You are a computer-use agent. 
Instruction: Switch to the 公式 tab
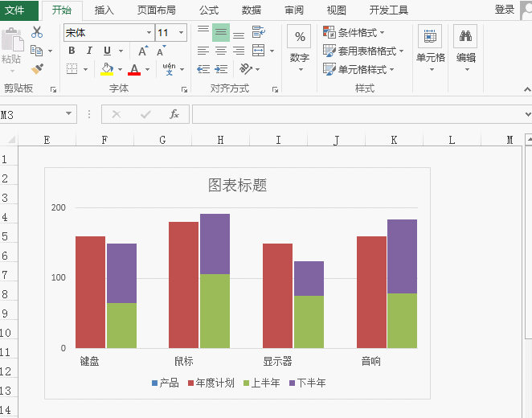(209, 10)
